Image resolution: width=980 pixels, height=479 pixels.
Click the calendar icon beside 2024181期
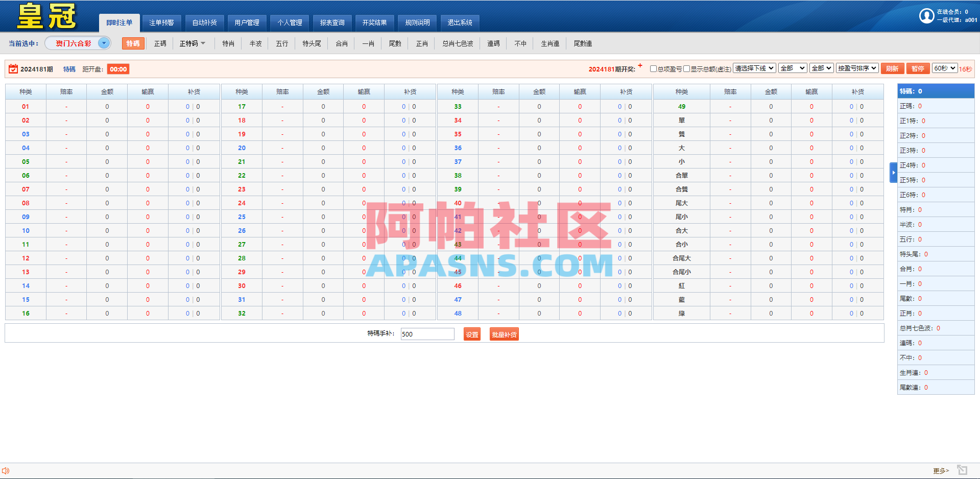tap(12, 68)
